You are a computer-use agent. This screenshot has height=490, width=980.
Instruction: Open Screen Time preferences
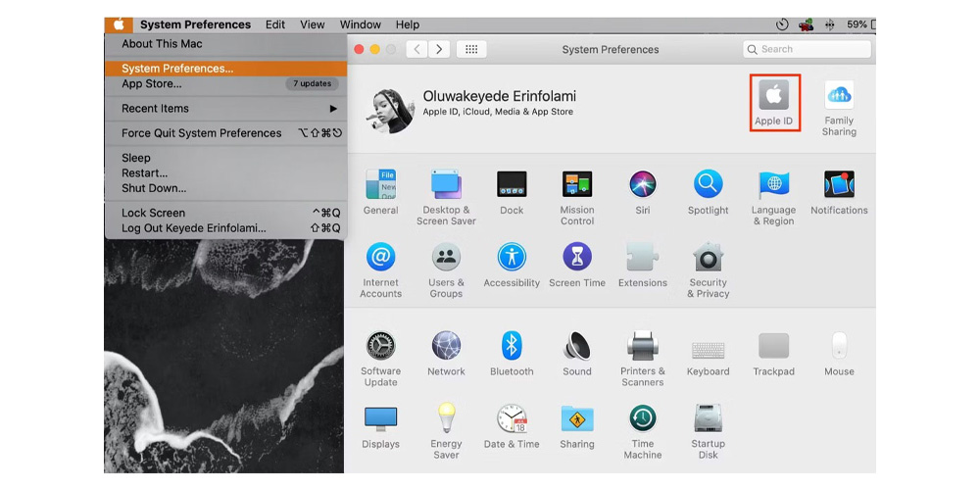tap(577, 265)
